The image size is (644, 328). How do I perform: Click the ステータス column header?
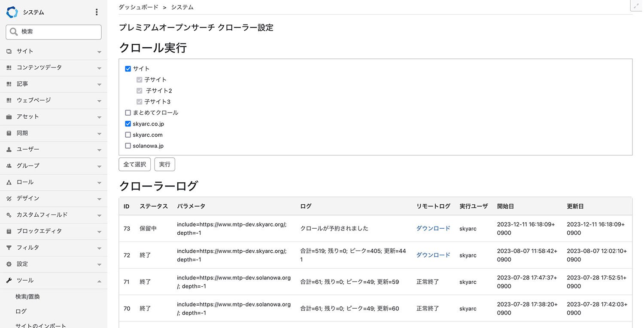[154, 206]
